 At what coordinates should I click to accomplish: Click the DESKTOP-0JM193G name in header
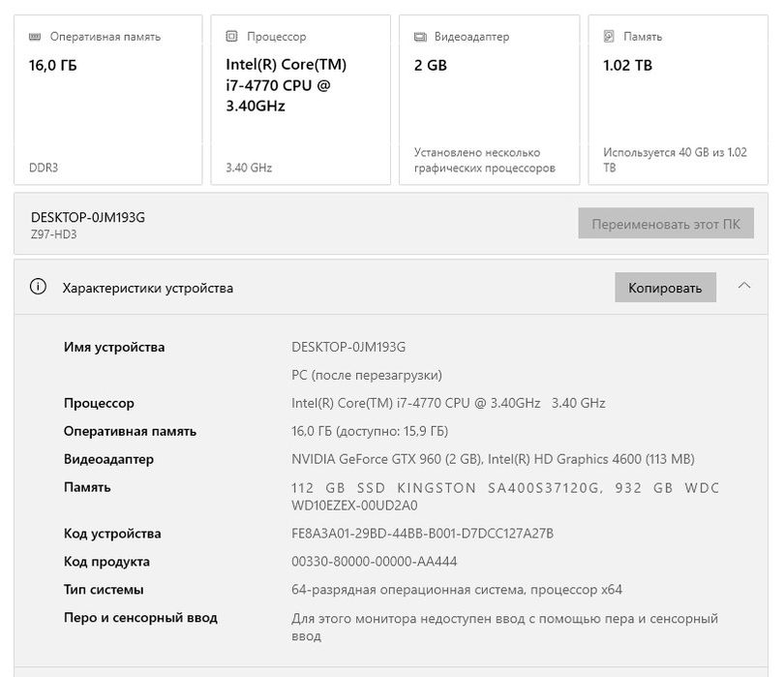click(88, 217)
